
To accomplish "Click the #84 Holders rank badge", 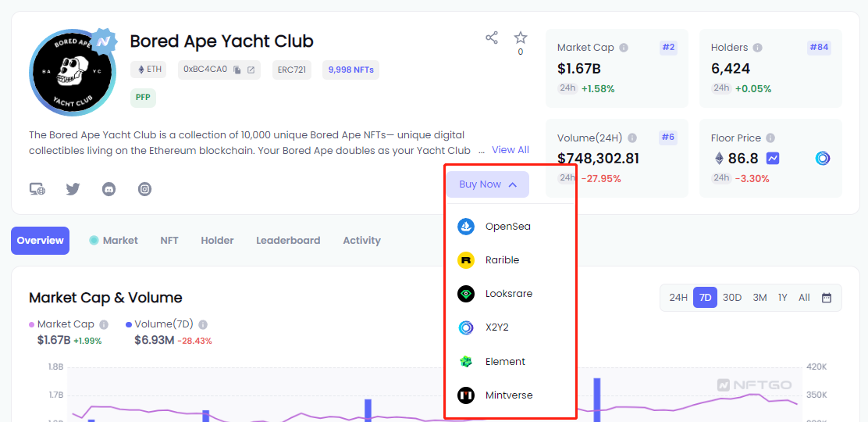I will 819,48.
